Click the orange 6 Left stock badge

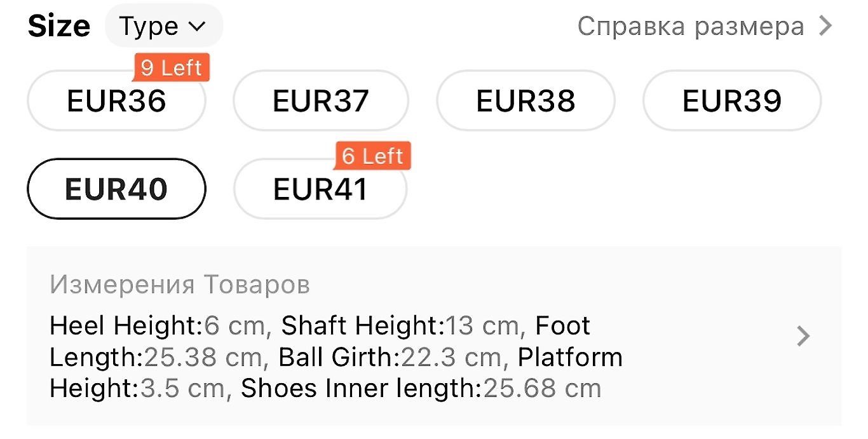(373, 156)
